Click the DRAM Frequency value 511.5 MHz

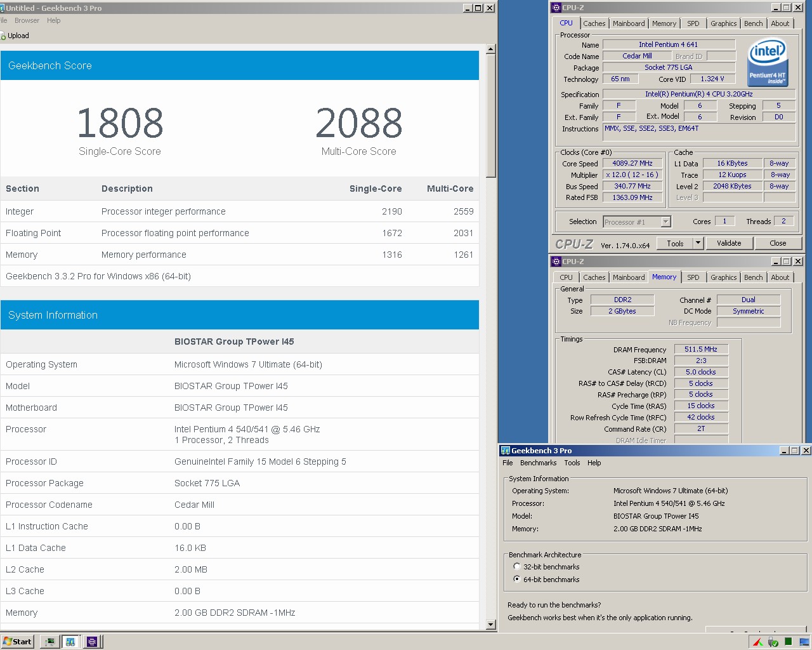pyautogui.click(x=701, y=350)
